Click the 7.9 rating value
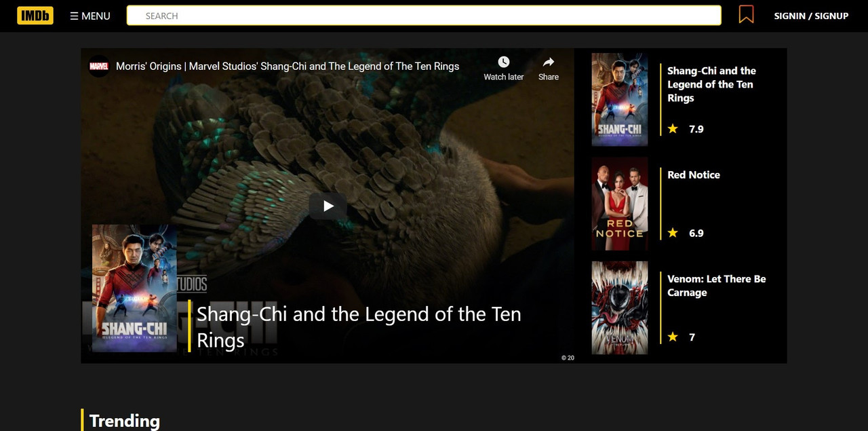Viewport: 868px width, 431px height. [x=696, y=129]
